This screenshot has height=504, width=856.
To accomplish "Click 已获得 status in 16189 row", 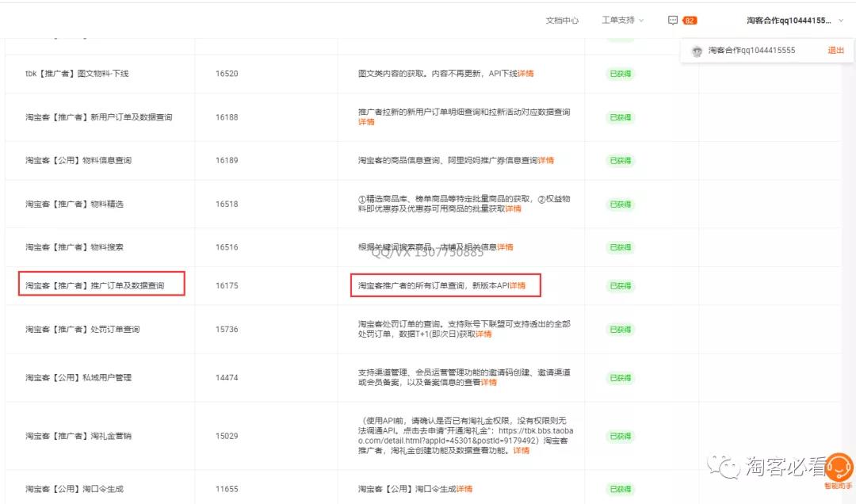I will (620, 161).
